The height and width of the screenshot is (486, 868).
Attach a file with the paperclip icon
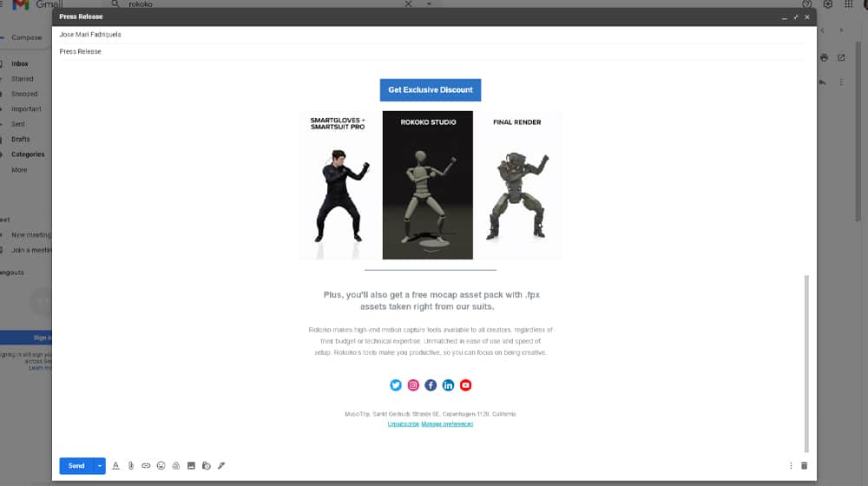(x=131, y=465)
